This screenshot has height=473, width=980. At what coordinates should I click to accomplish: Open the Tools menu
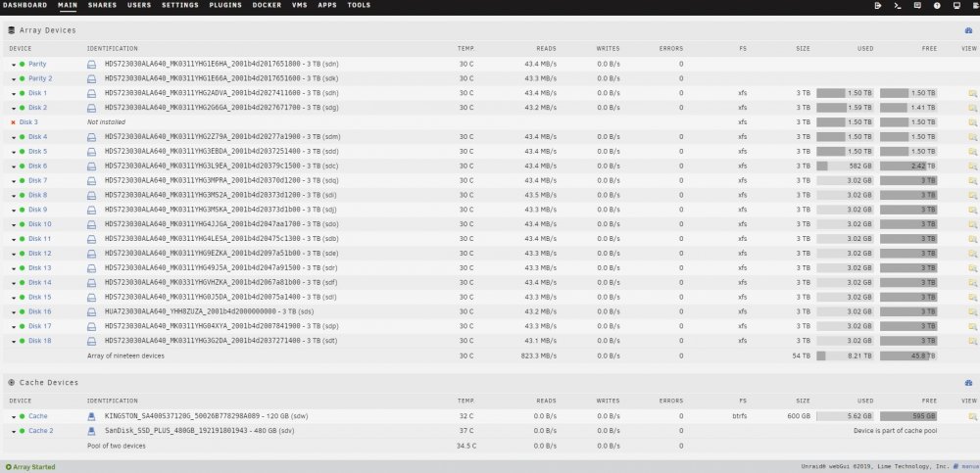pos(359,5)
